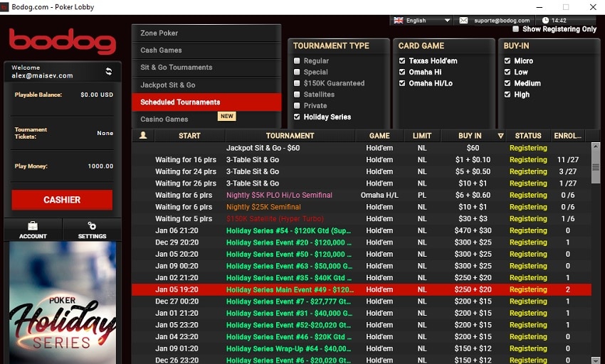Sort by ENROL... column header
Image resolution: width=605 pixels, height=364 pixels.
tap(567, 136)
